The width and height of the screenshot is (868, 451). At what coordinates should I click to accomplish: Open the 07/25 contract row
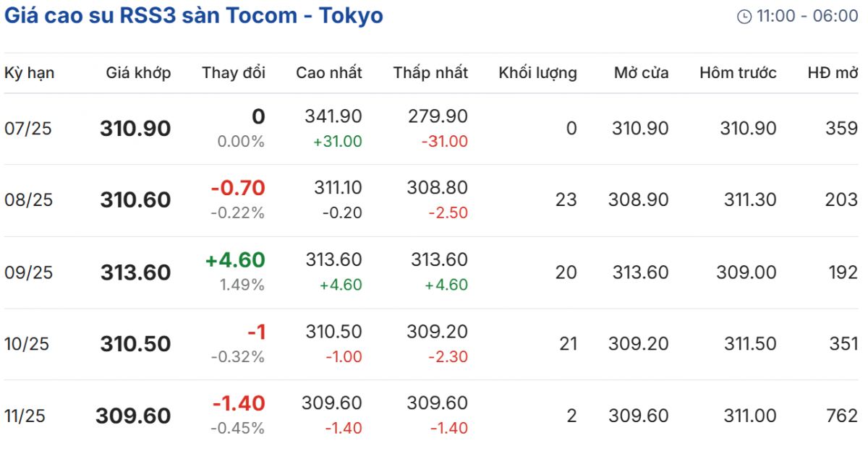[28, 129]
